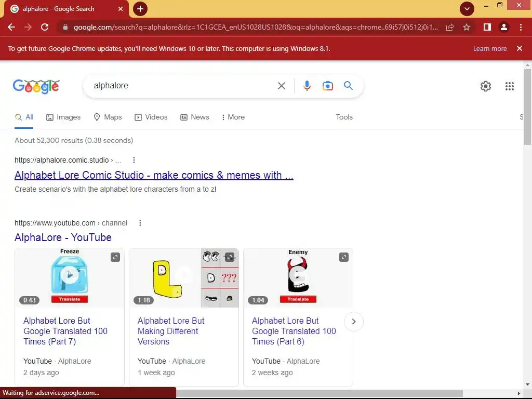Open Google Translated 100 Times Part 6
Screen dimensions: 532x399
pyautogui.click(x=294, y=331)
